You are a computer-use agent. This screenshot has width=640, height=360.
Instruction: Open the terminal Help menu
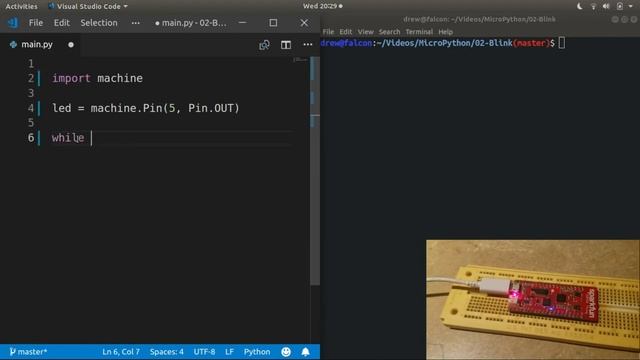[x=445, y=32]
